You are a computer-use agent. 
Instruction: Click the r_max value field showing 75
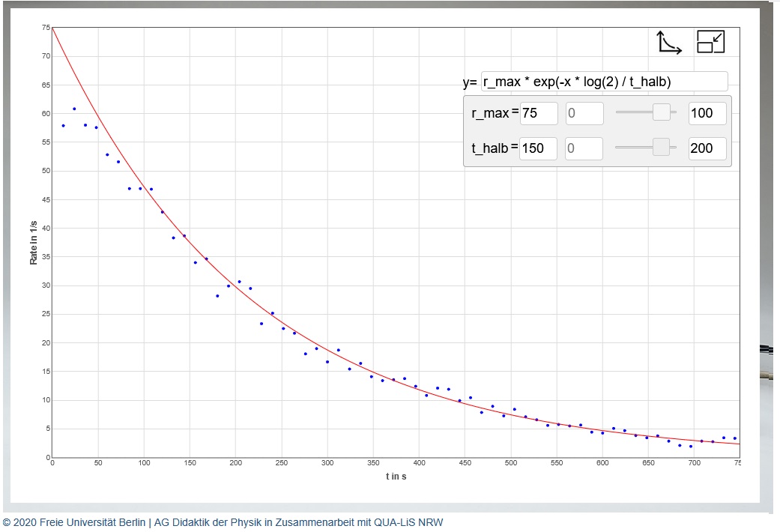[x=539, y=113]
